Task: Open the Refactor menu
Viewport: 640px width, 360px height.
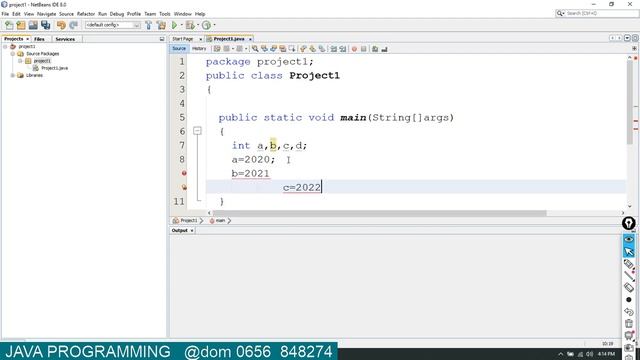Action: 86,14
